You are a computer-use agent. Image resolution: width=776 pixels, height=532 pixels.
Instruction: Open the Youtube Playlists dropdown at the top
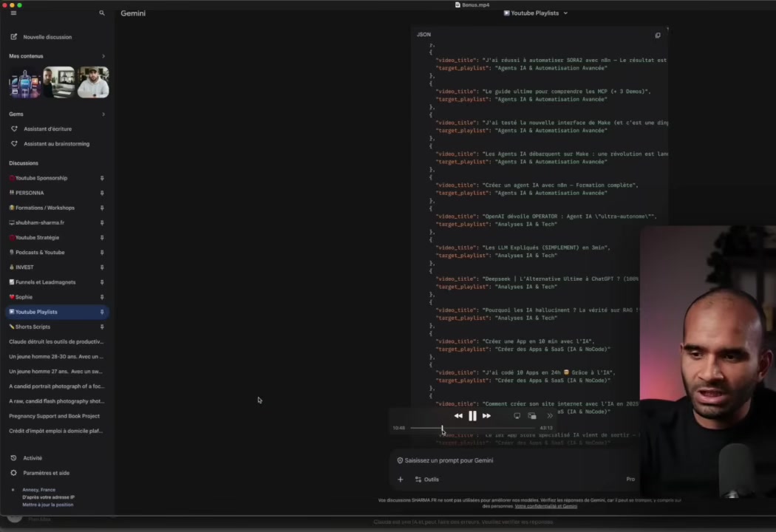click(534, 13)
